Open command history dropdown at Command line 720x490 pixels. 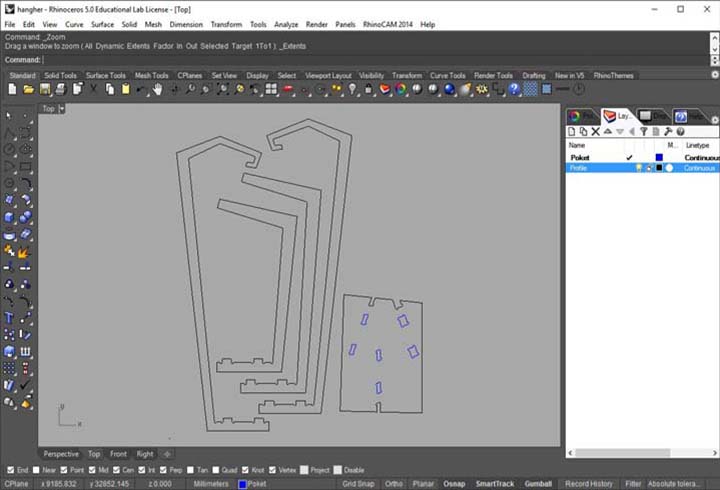[x=714, y=60]
